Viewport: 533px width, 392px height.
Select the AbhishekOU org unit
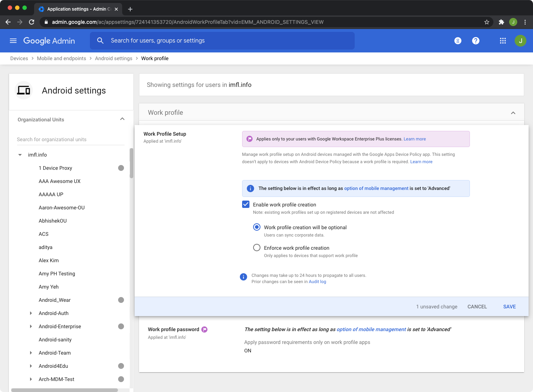[53, 221]
